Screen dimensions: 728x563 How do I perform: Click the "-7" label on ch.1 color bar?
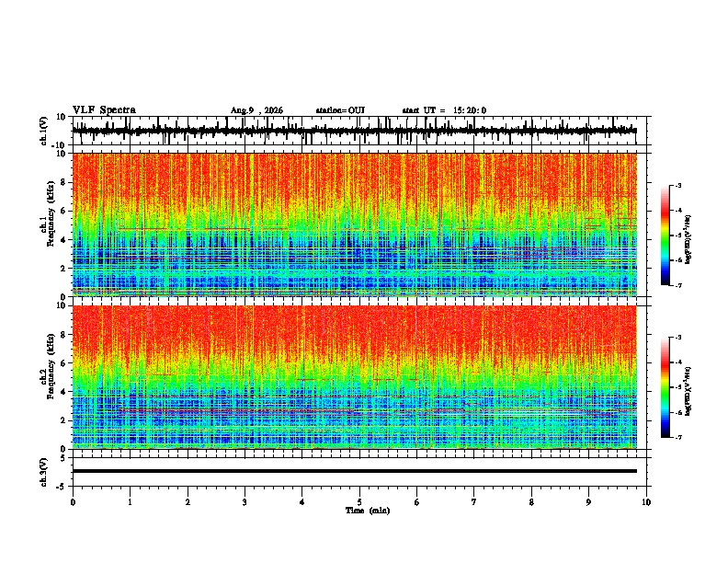[678, 285]
